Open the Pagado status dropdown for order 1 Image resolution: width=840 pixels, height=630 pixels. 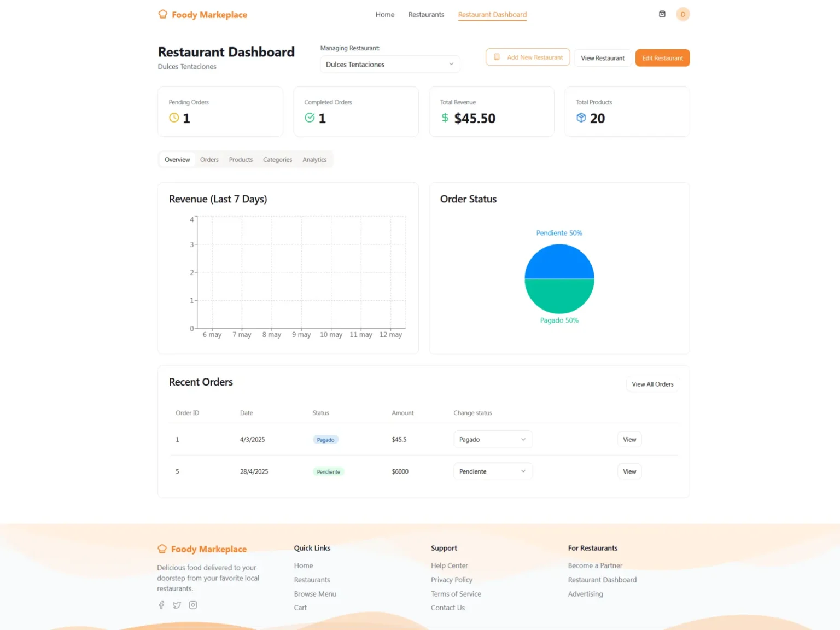pyautogui.click(x=492, y=439)
